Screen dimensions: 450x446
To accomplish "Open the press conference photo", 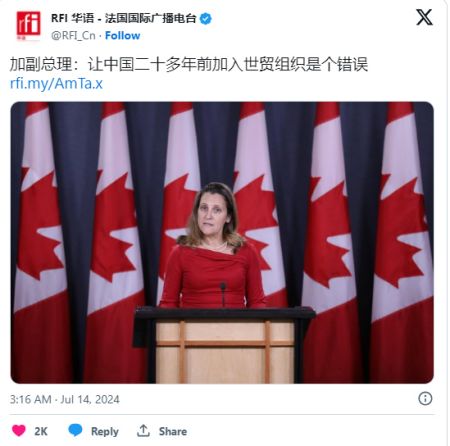I will [x=222, y=242].
